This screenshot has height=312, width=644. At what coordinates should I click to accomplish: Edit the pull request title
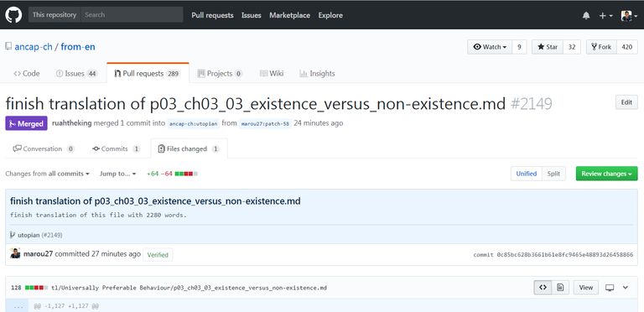[626, 102]
